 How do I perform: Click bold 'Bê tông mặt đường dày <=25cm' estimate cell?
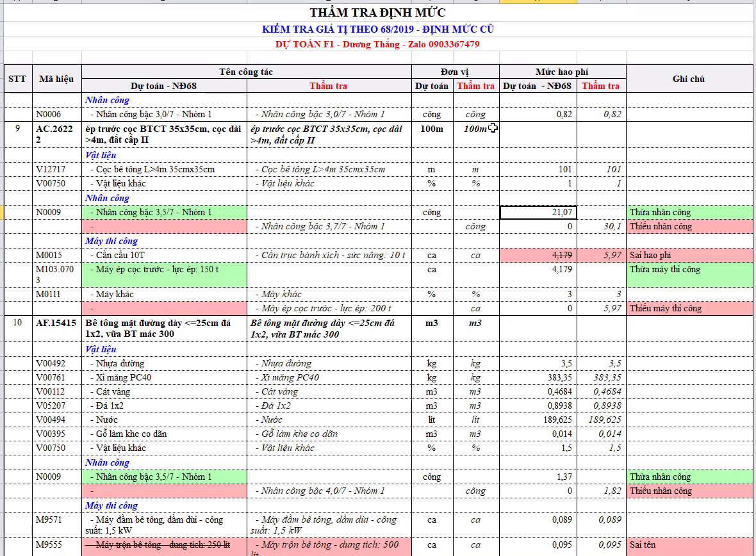164,329
